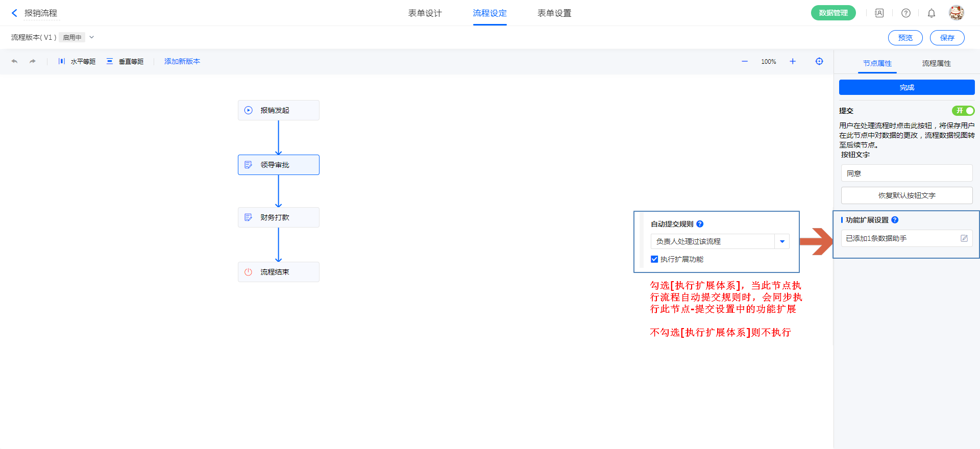Screen dimensions: 980x449
Task: Toggle the 提交 switch off
Action: (963, 111)
